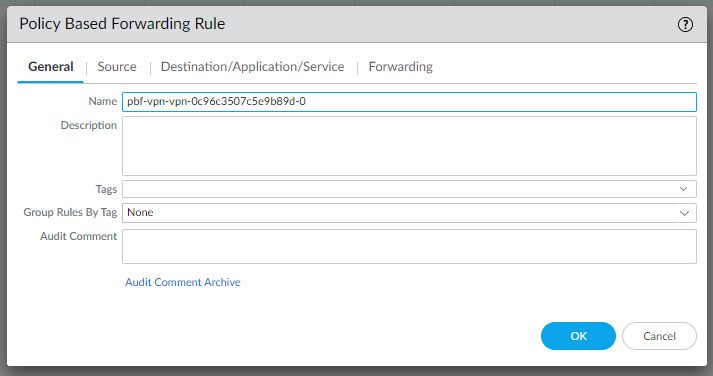713x376 pixels.
Task: Click the Description field label
Action: (89, 125)
